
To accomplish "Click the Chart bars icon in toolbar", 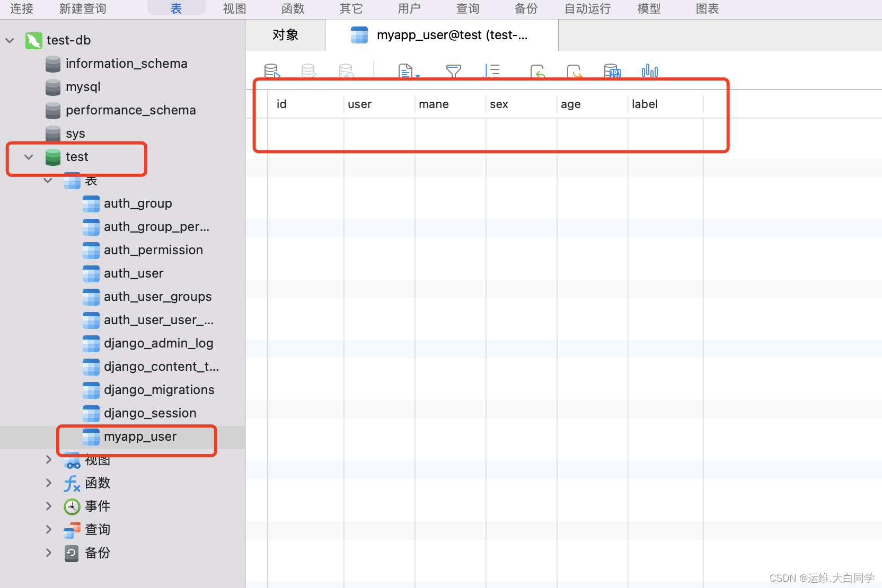I will pyautogui.click(x=650, y=71).
